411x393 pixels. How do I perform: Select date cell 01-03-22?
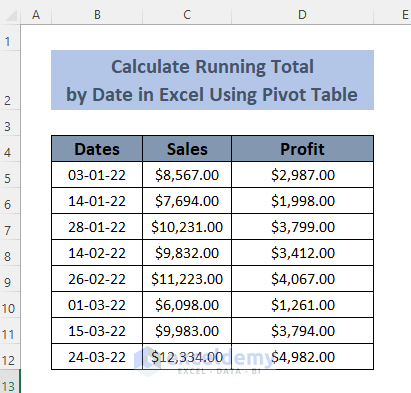pos(97,305)
